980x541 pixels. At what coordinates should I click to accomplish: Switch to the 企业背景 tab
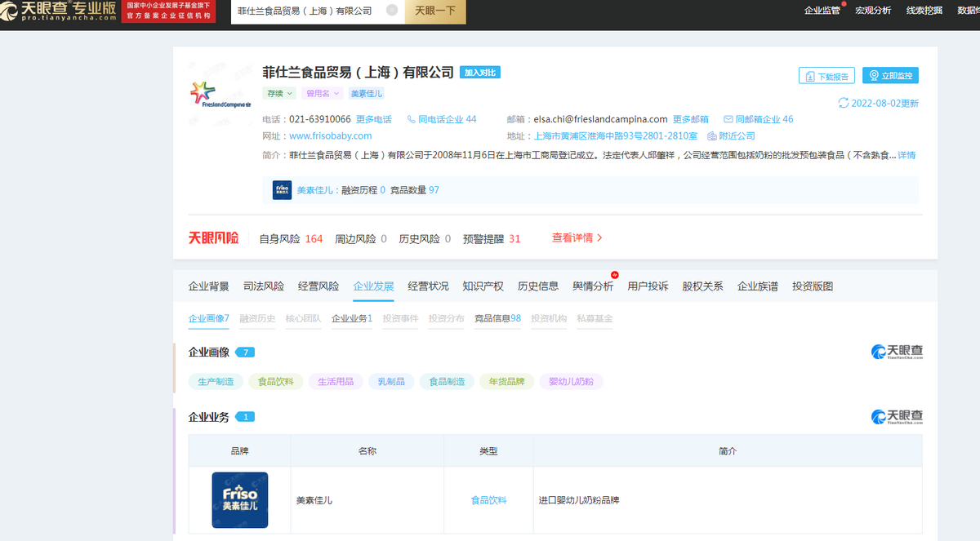click(x=209, y=286)
